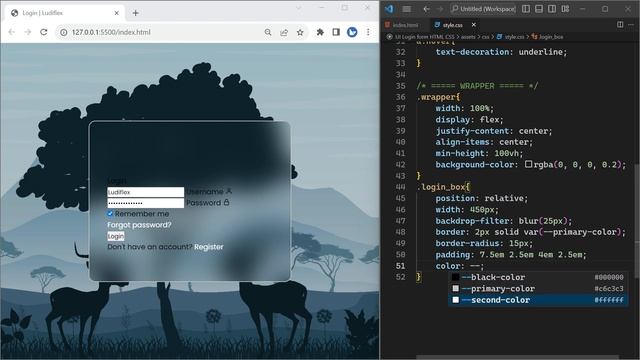640x360 pixels.
Task: Close the Login | Ludiflex browser tab
Action: click(x=116, y=13)
